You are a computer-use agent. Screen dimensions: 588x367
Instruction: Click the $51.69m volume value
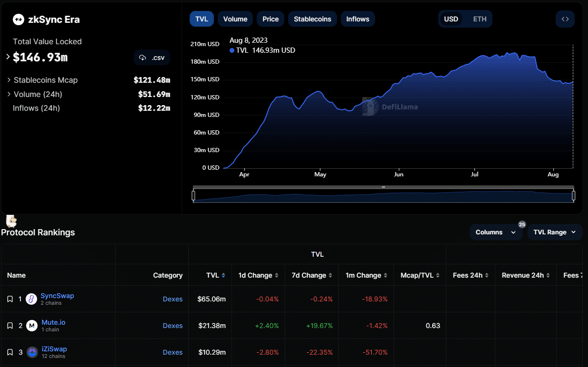click(154, 94)
